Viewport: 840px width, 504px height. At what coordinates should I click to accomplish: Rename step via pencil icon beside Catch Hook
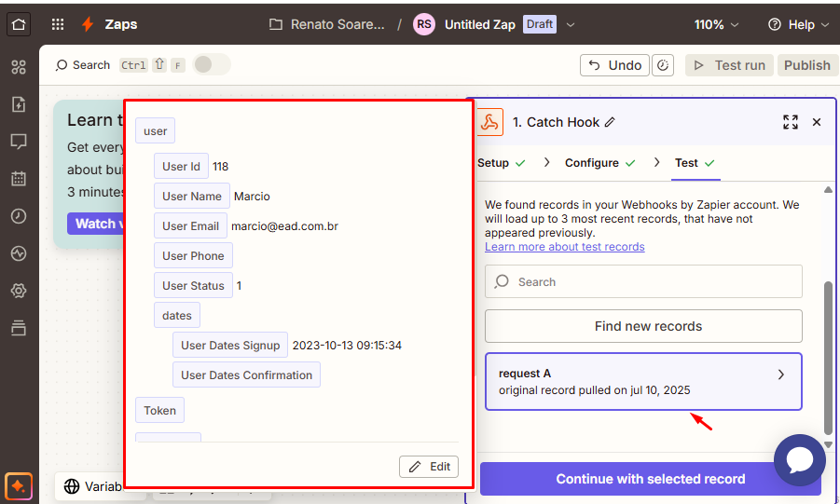(x=610, y=123)
